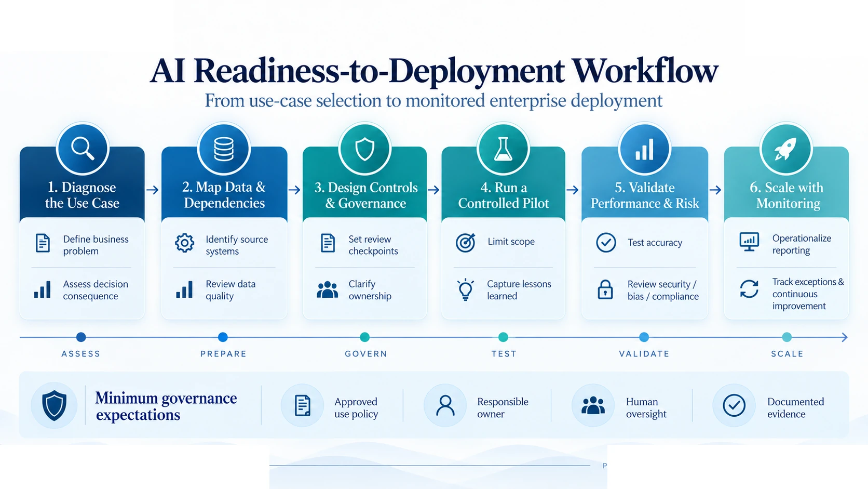The image size is (868, 489).
Task: Click the 'Review security / bias / compliance' text
Action: point(663,290)
